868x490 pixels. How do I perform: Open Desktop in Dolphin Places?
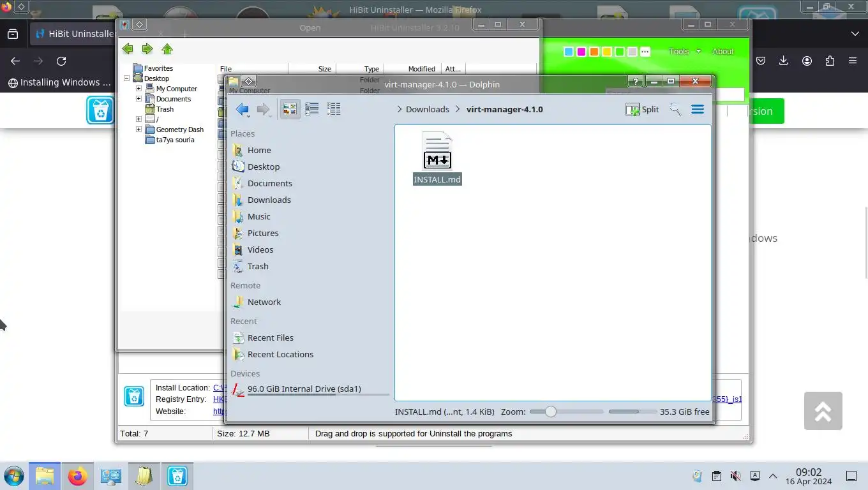[x=264, y=167]
